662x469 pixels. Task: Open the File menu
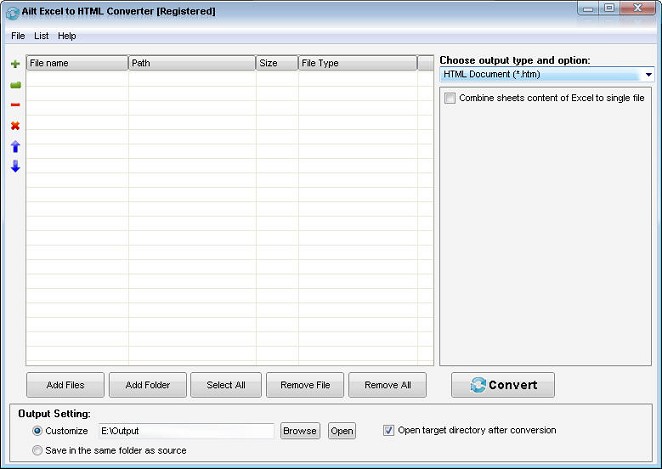coord(18,36)
